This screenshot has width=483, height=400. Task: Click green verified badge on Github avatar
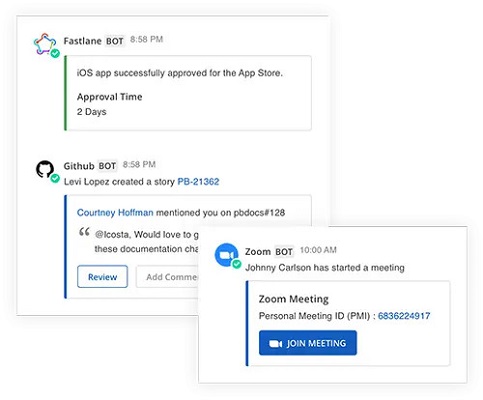pyautogui.click(x=55, y=179)
